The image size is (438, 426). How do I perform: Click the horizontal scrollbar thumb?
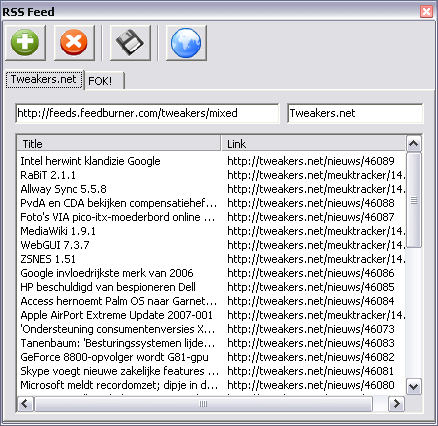click(x=203, y=404)
